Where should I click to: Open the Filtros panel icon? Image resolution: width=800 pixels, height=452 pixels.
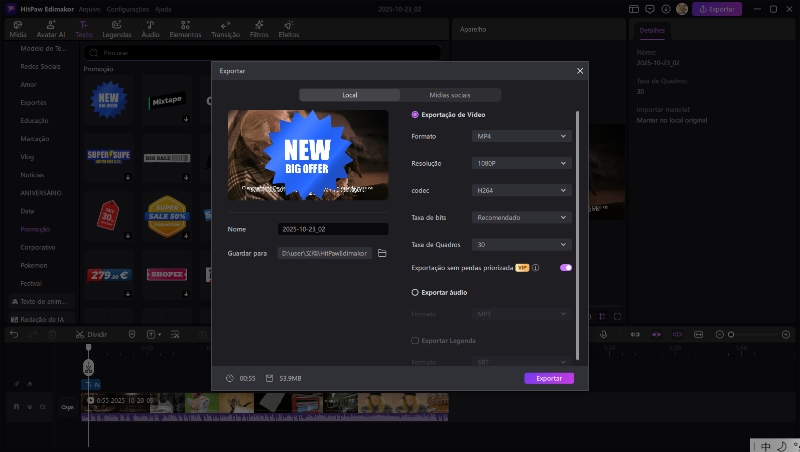coord(259,28)
